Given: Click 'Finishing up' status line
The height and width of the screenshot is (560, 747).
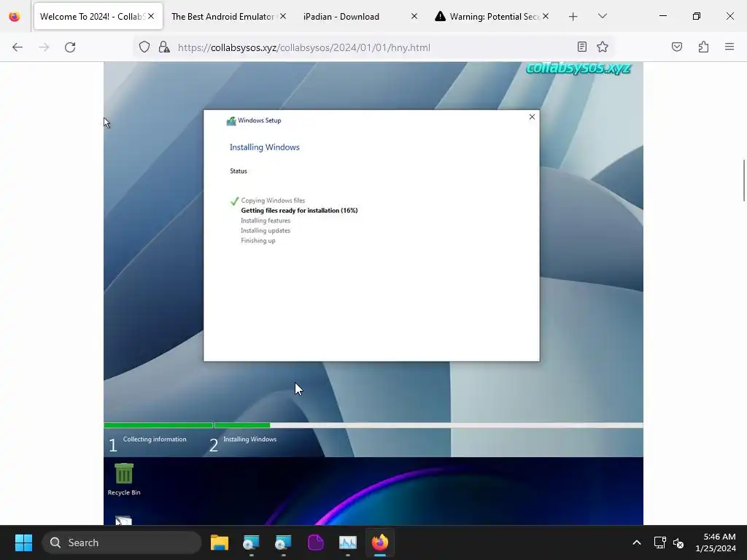Looking at the screenshot, I should tap(258, 241).
